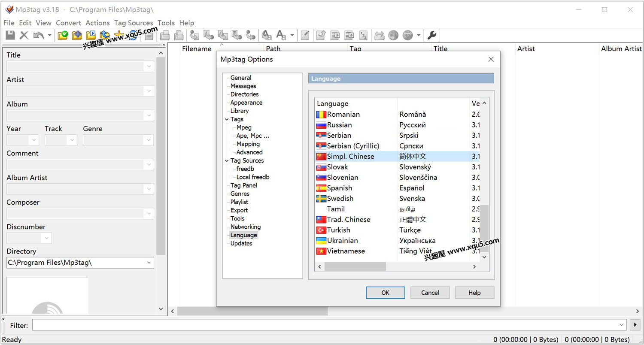Open the Actions menu
Screen dimensions: 644x345
tap(97, 23)
